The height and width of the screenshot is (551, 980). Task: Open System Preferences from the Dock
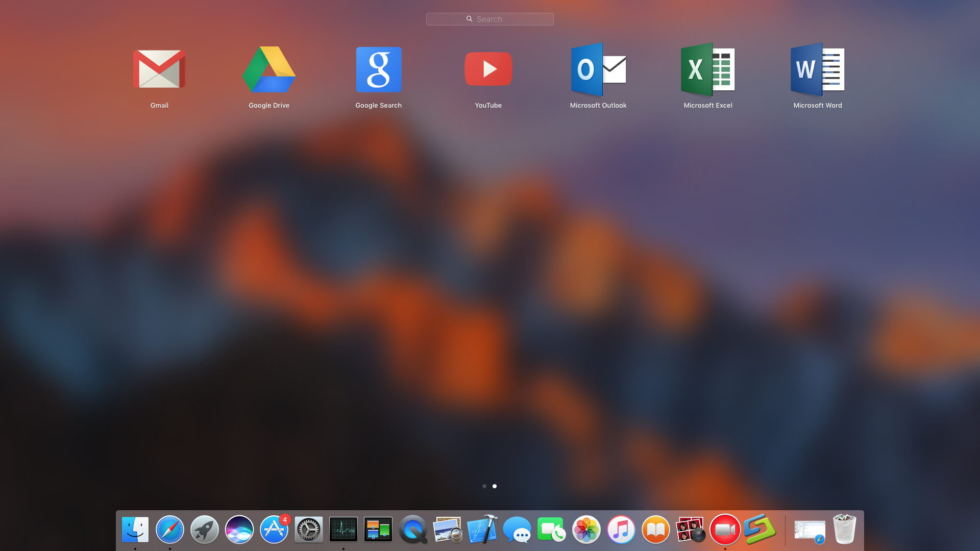click(x=308, y=530)
